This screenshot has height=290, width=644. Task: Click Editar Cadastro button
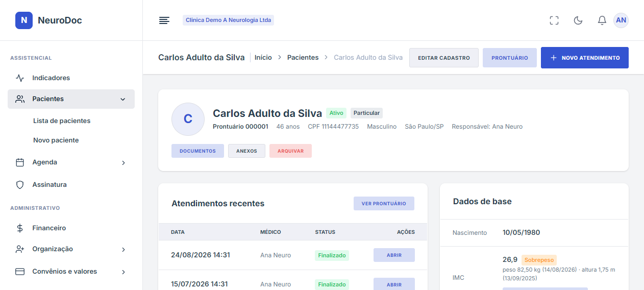[444, 58]
